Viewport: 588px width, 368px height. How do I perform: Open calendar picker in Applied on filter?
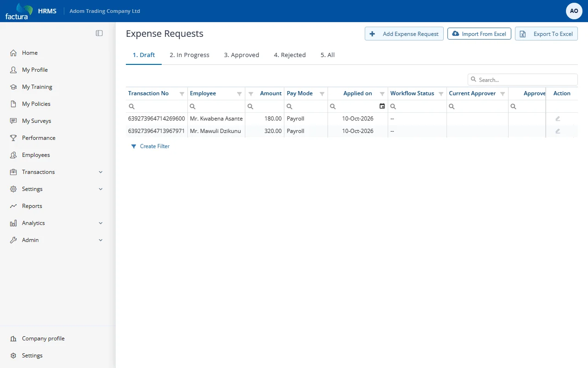pos(382,106)
